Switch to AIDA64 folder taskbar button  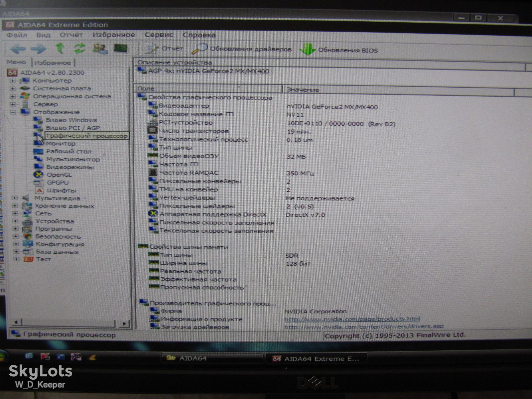point(212,358)
